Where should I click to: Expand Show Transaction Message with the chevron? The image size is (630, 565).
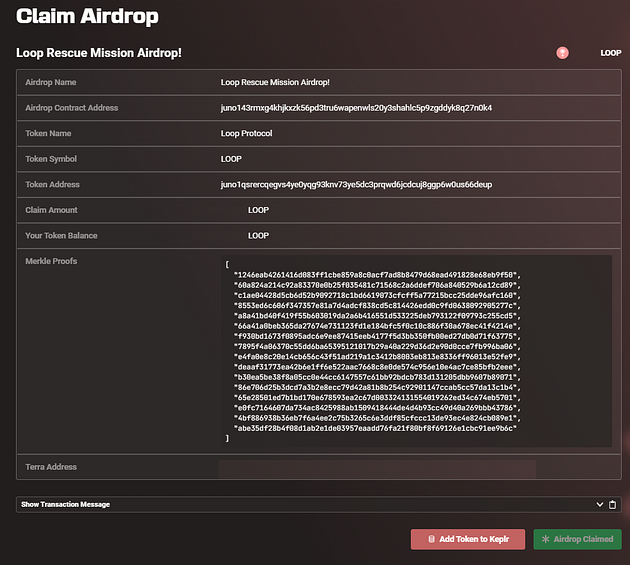point(599,504)
